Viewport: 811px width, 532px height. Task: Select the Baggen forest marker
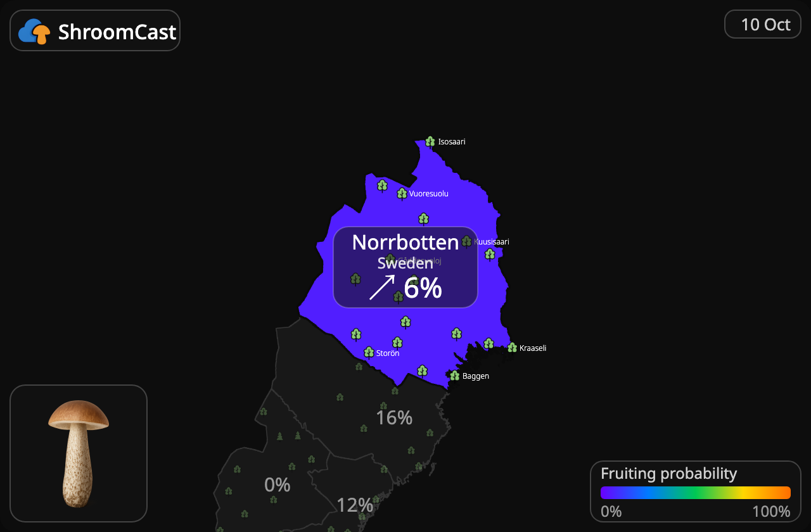click(454, 376)
